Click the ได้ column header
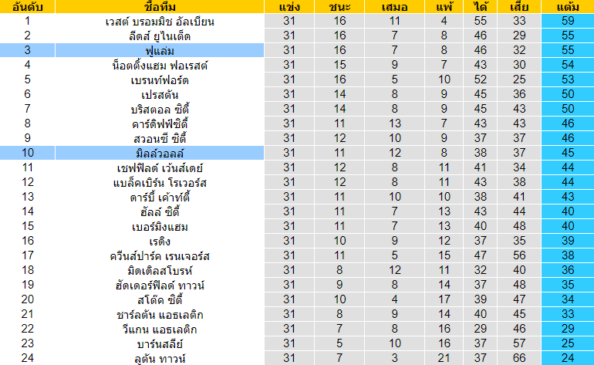Image resolution: width=594 pixels, height=365 pixels. click(480, 7)
